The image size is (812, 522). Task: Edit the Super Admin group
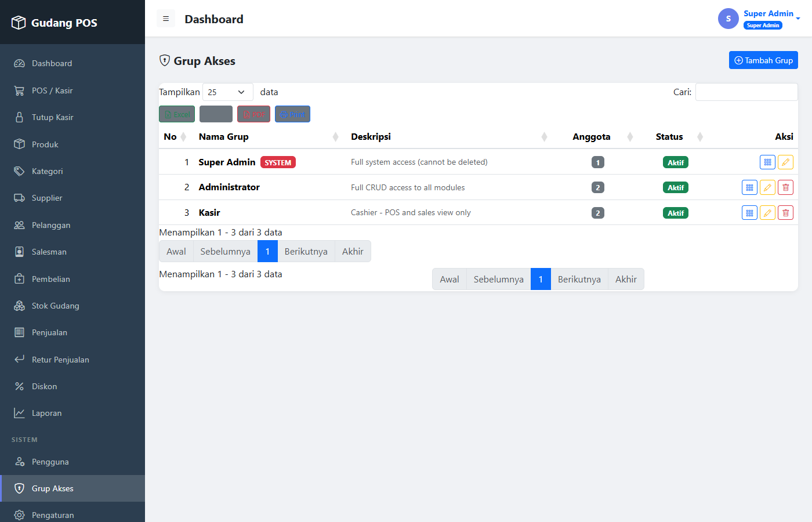coord(785,162)
